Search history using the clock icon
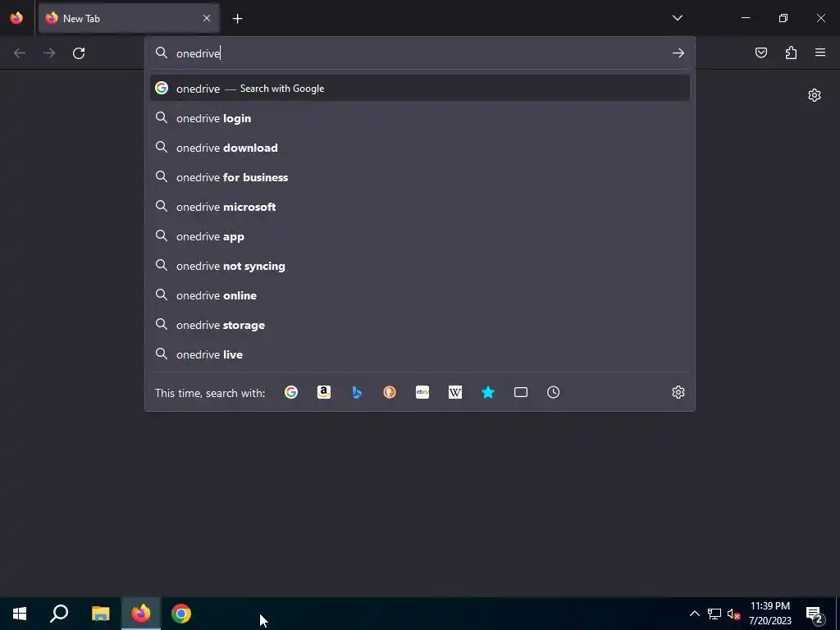 (554, 392)
